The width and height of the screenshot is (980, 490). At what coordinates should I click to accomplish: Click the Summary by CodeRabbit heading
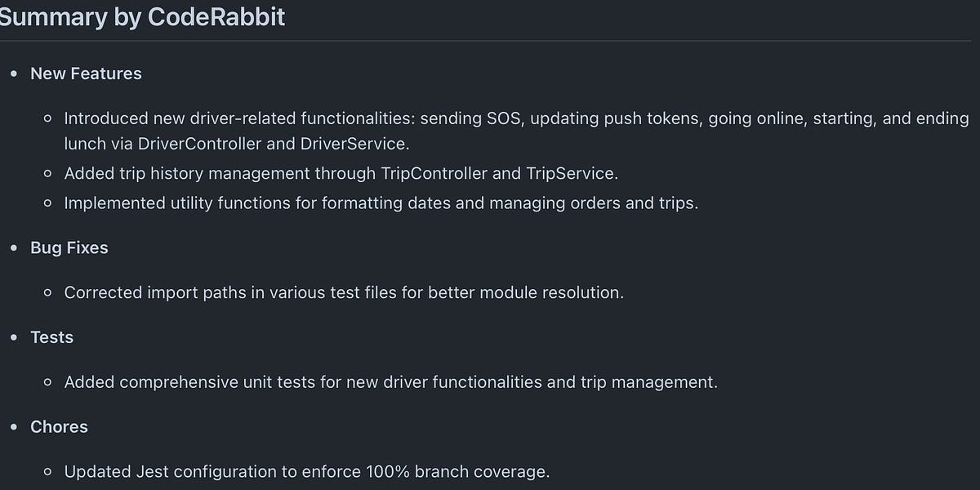(x=142, y=17)
